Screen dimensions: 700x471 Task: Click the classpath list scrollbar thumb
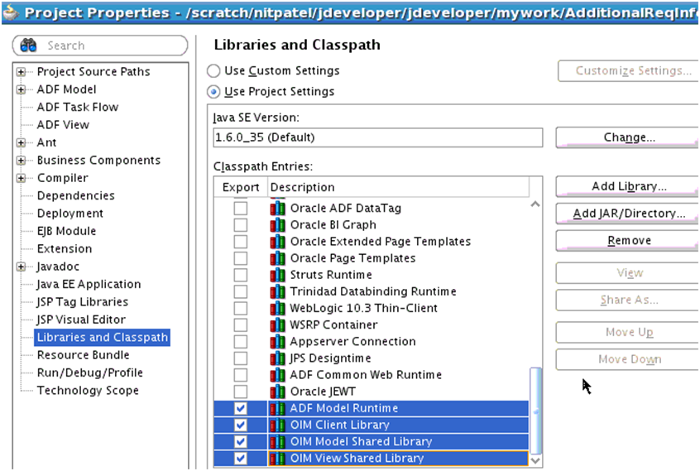(535, 411)
